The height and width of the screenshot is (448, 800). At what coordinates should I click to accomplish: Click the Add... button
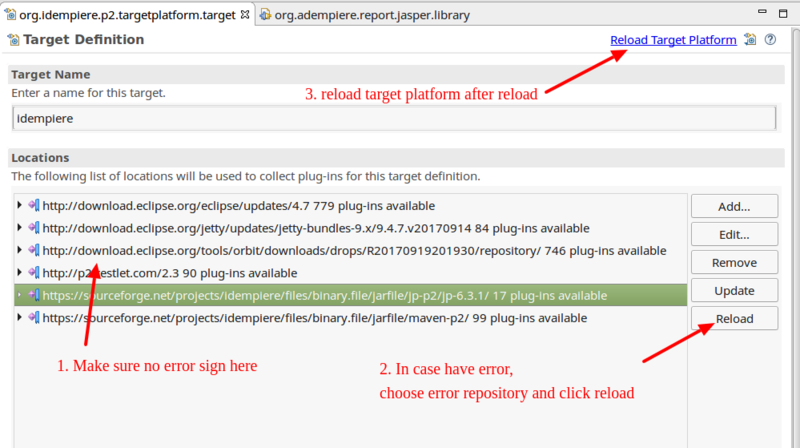734,207
